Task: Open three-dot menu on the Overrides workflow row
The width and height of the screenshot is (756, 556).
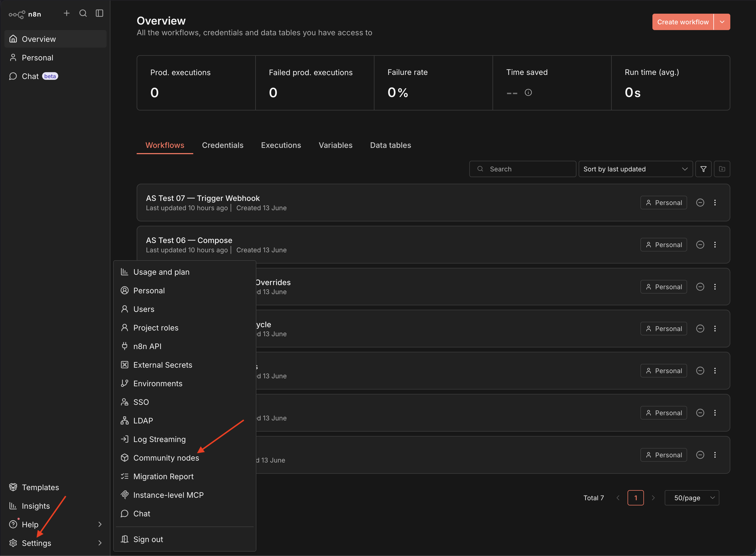Action: click(715, 287)
